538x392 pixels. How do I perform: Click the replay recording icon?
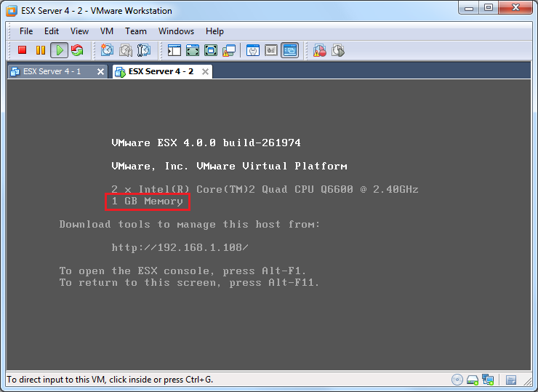point(338,50)
